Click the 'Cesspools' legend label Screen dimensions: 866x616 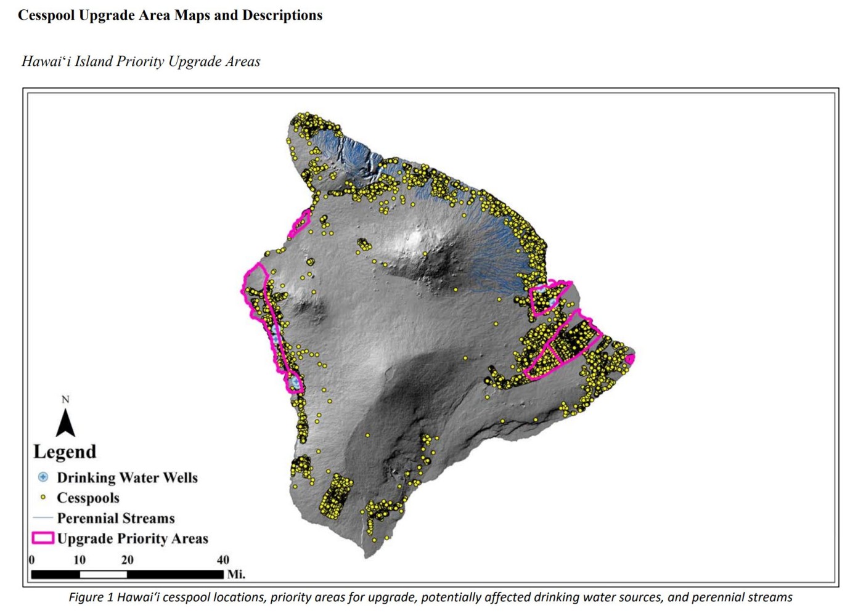[x=88, y=498]
